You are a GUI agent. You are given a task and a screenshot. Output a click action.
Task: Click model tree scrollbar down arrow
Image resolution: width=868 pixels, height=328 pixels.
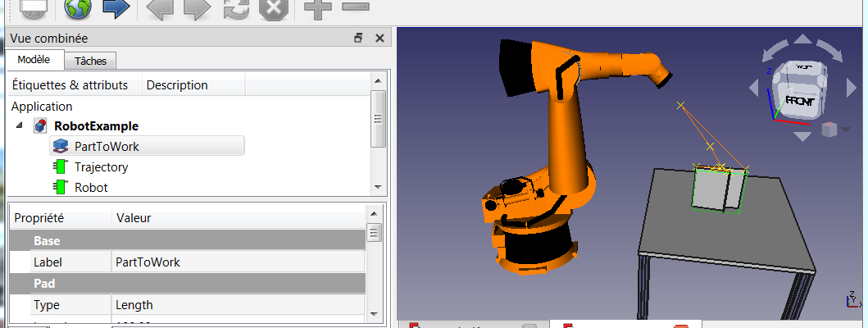378,187
